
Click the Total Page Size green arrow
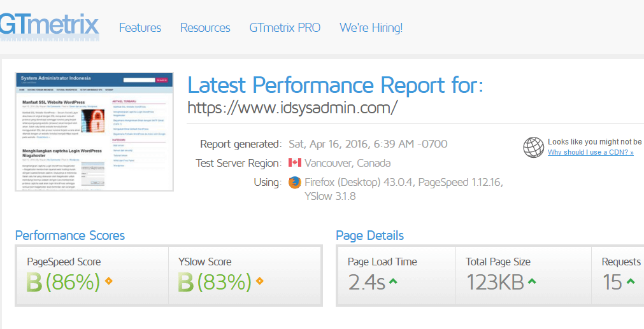(532, 281)
